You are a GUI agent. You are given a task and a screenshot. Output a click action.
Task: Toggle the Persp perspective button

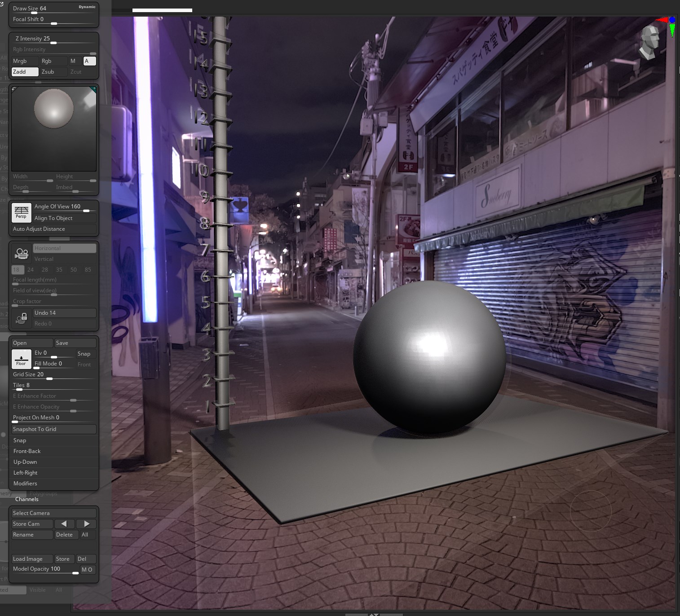click(x=21, y=212)
